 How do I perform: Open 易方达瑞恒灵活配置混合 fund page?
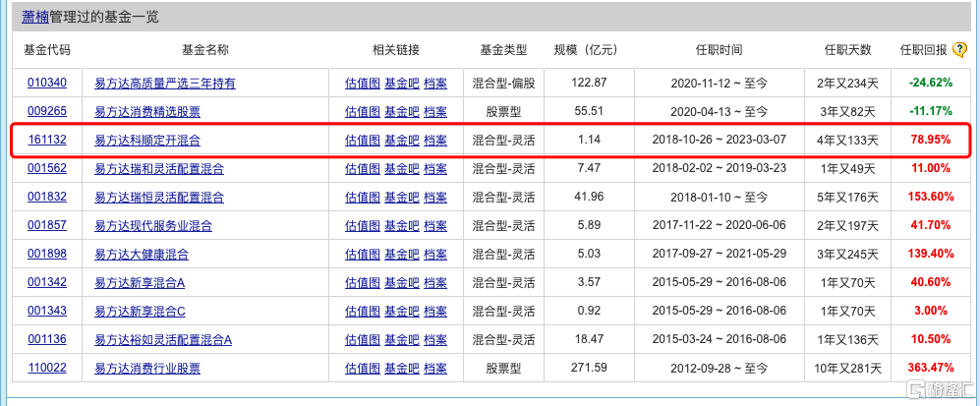[x=159, y=198]
